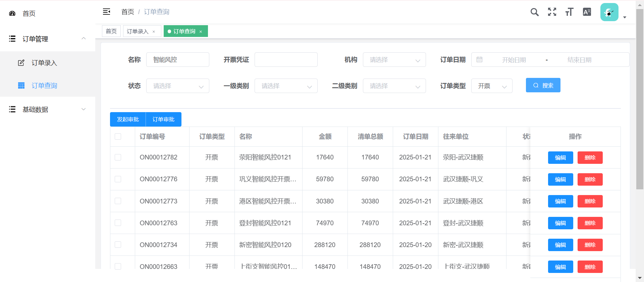Open 订单录入 in the sidebar
The image size is (644, 282).
click(44, 63)
